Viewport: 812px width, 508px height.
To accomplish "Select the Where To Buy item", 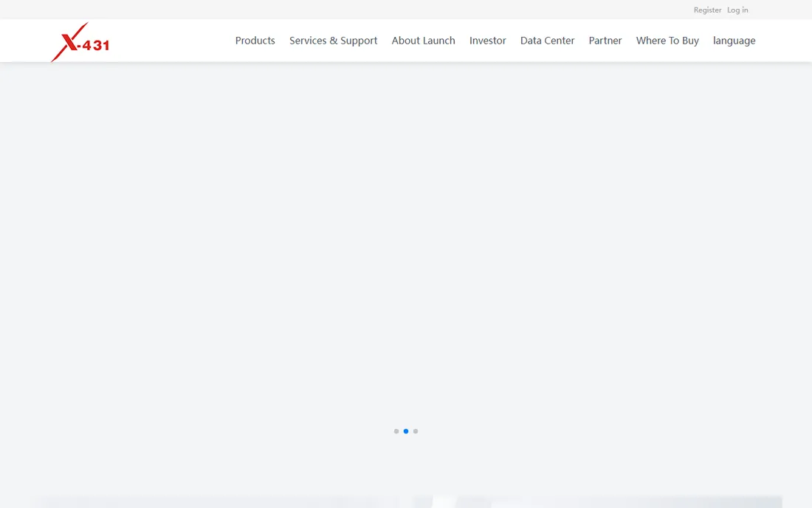I will [x=667, y=41].
